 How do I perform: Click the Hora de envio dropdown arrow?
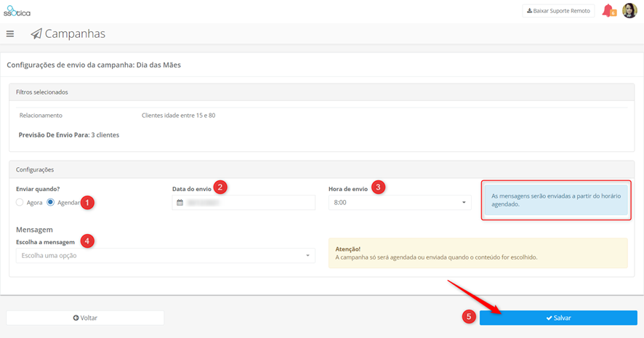point(464,203)
